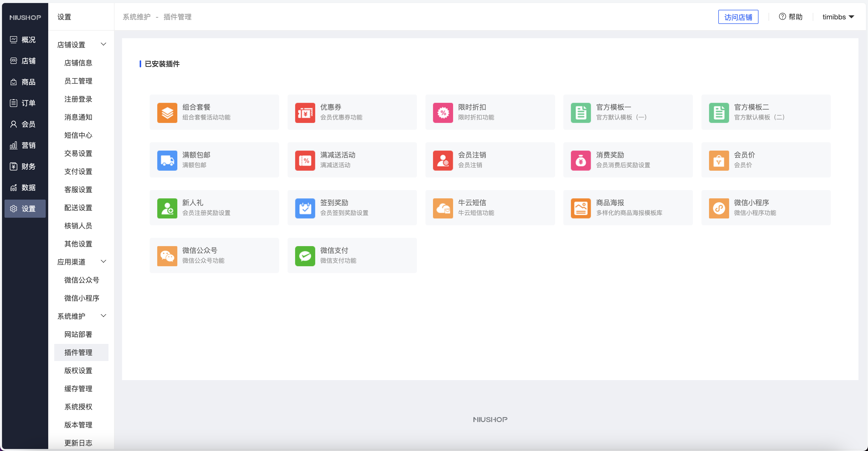Select the 牛云短信 SMS plugin icon

coord(443,208)
